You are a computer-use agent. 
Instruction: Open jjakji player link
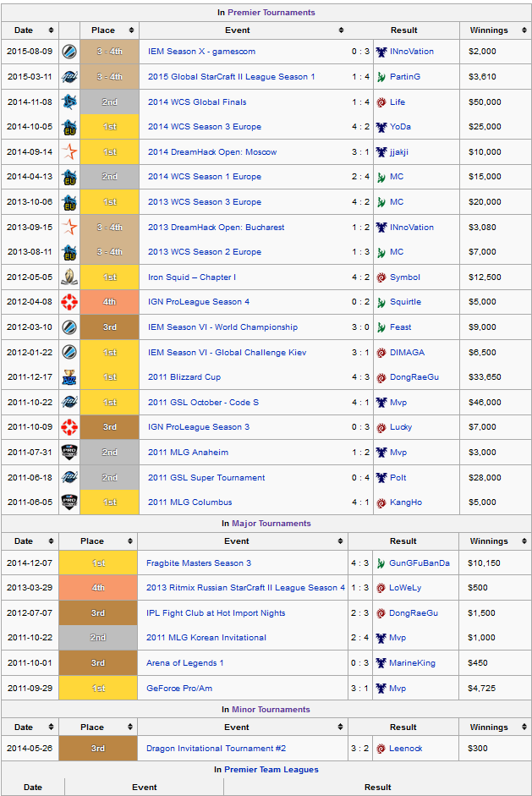tap(399, 151)
